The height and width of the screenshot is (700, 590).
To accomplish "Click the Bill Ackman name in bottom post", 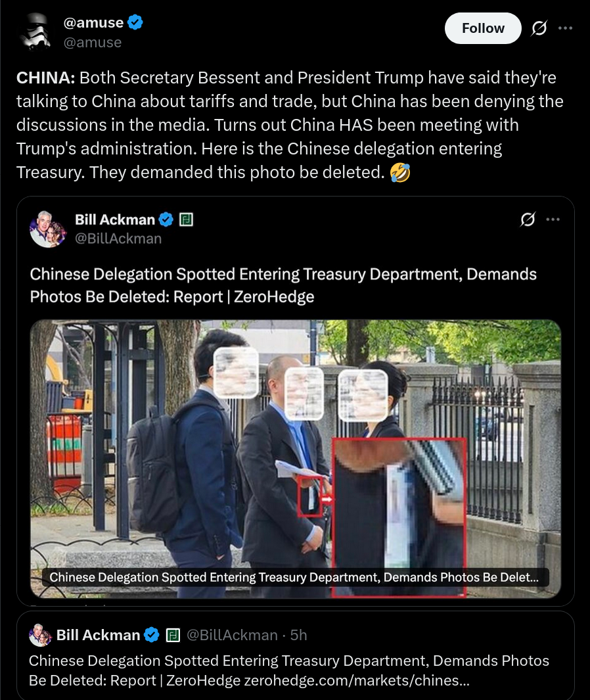I will 98,635.
